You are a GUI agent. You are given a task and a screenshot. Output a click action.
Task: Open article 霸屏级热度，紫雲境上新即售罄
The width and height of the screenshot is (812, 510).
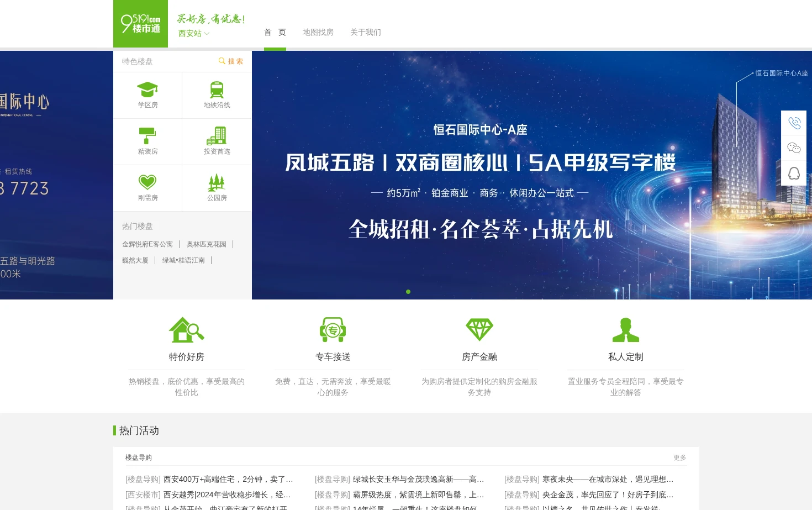point(418,495)
